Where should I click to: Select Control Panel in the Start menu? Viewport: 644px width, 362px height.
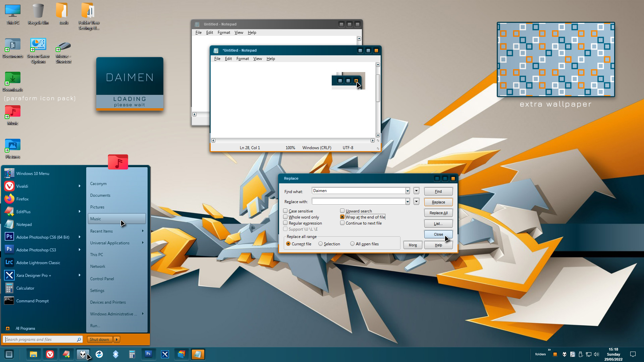pyautogui.click(x=102, y=279)
